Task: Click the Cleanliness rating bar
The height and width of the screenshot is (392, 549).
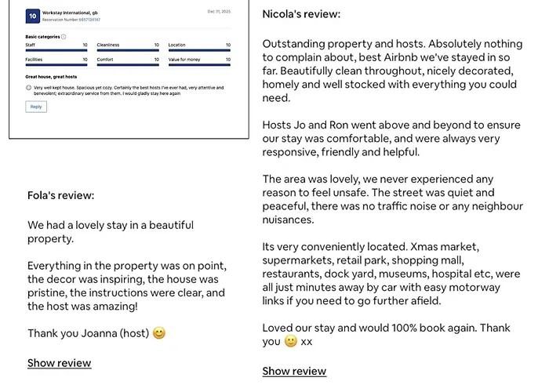Action: tap(128, 50)
